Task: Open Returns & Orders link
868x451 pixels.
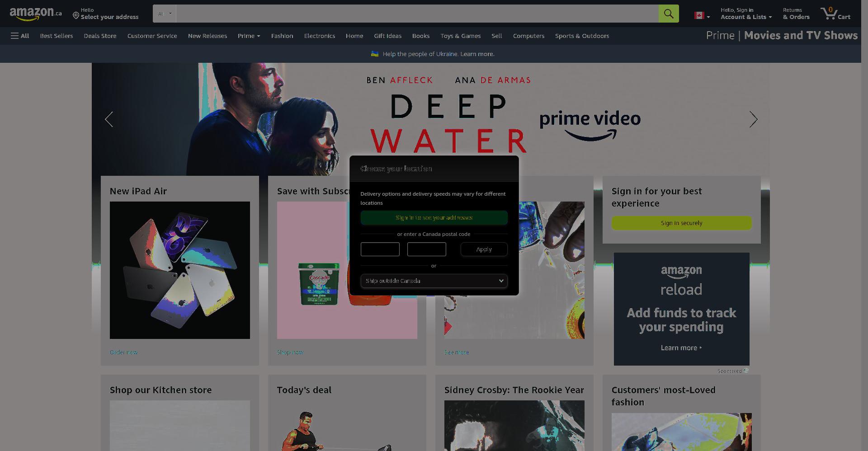Action: point(796,14)
